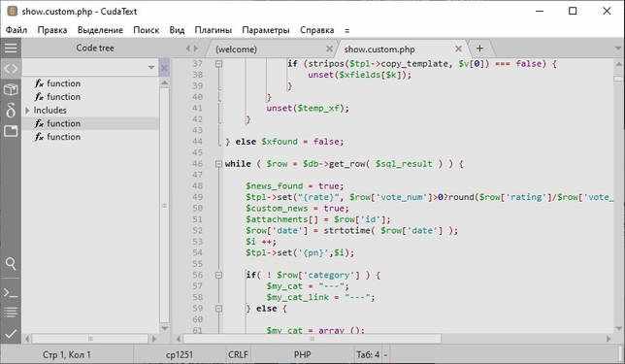Open the Output lines panel icon
Image resolution: width=625 pixels, height=364 pixels.
pos(11,313)
